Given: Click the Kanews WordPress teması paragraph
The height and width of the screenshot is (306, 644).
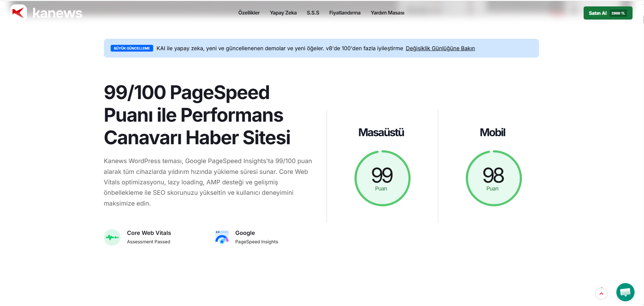Looking at the screenshot, I should [208, 182].
